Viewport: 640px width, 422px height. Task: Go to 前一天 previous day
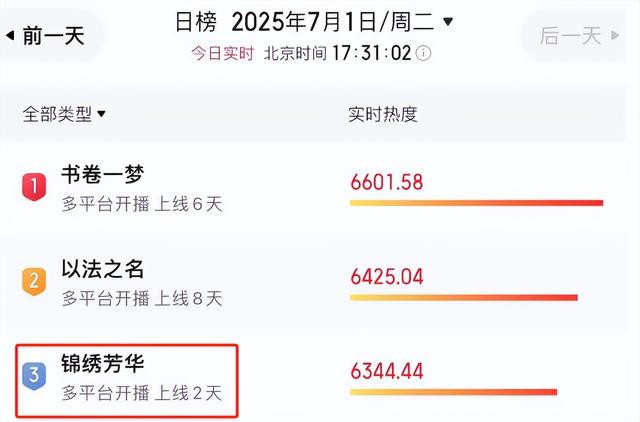[46, 36]
